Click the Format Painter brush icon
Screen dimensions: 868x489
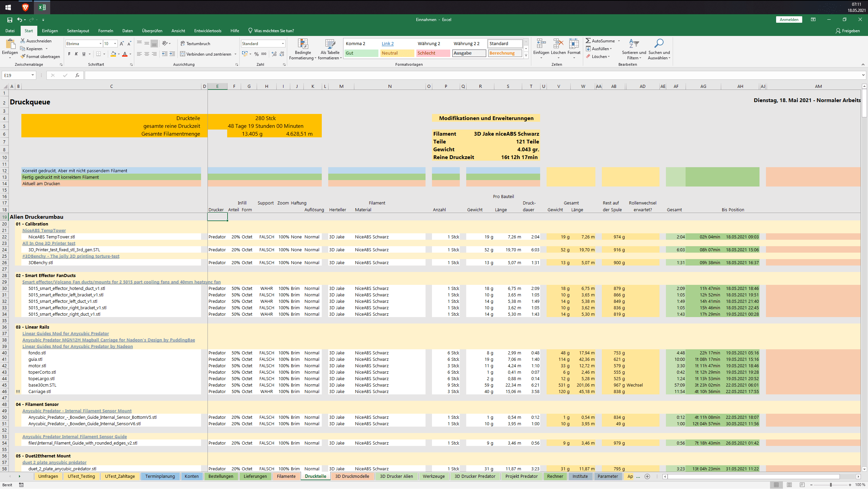click(23, 57)
